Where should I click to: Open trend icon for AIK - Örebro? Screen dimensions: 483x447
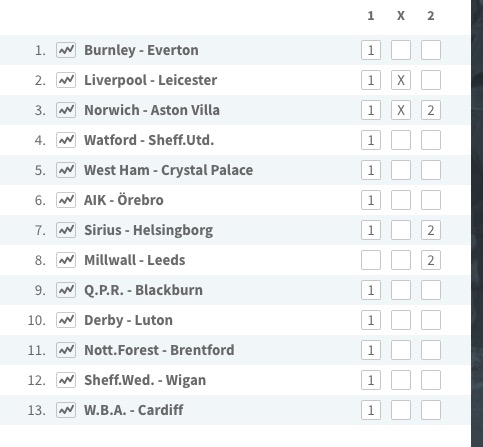66,200
